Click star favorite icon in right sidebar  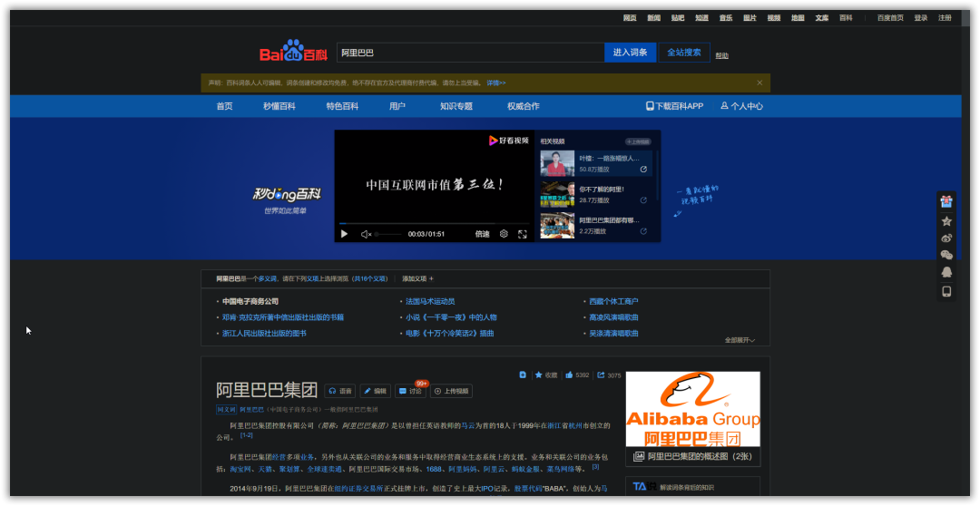(x=946, y=221)
